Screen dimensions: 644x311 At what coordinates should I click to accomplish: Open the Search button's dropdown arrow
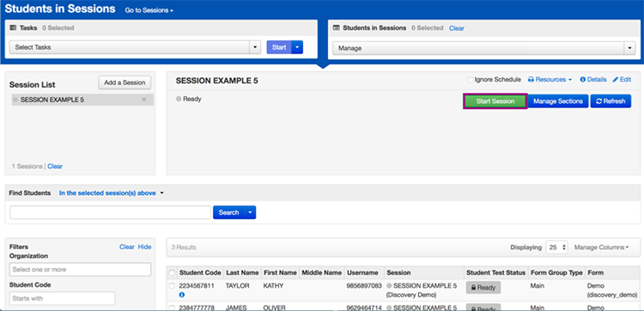click(250, 212)
